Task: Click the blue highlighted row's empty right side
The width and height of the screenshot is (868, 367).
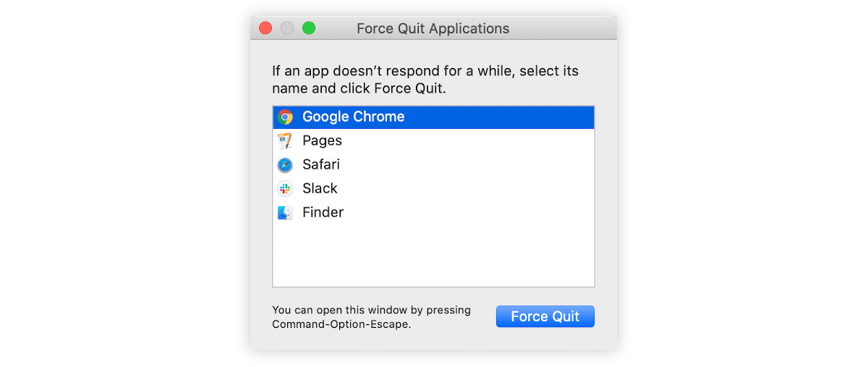Action: (x=499, y=117)
